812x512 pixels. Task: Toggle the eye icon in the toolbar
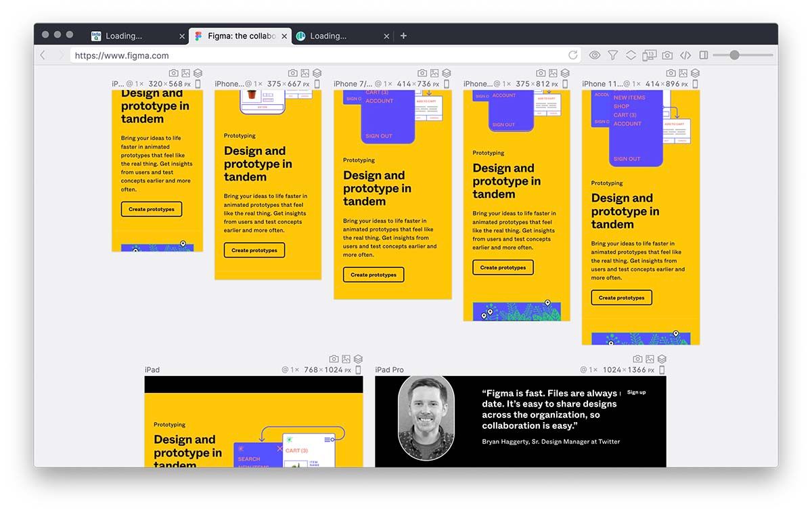tap(595, 55)
